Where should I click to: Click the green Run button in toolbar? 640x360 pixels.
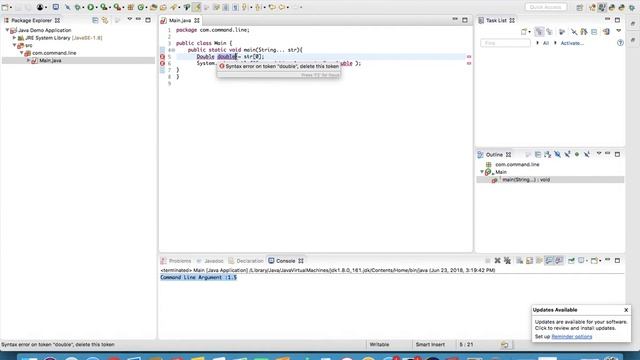[x=91, y=7]
